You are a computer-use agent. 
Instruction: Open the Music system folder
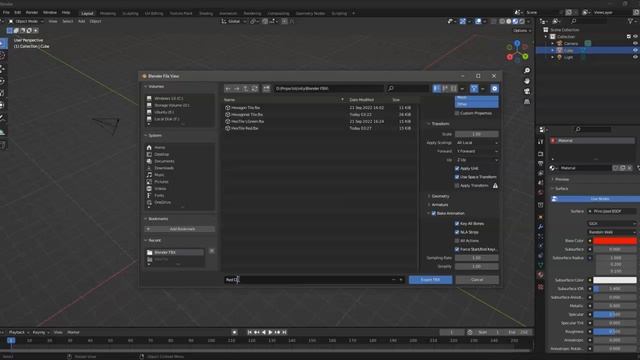click(x=159, y=175)
